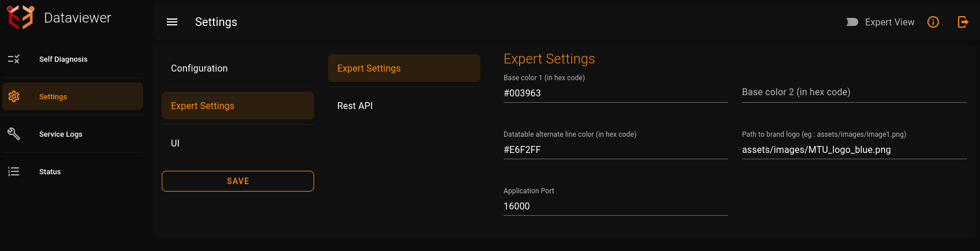980x251 pixels.
Task: Edit the Datatable alternate line color field
Action: 616,149
